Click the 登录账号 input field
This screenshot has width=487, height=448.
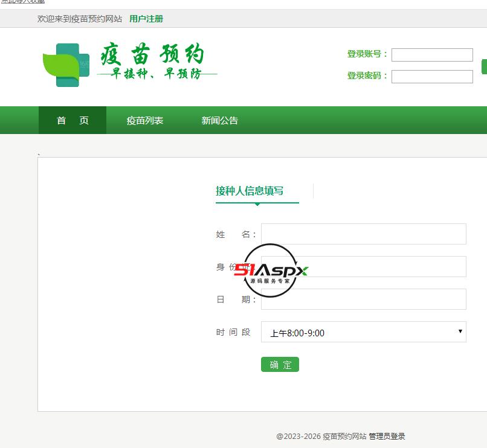[x=432, y=55]
